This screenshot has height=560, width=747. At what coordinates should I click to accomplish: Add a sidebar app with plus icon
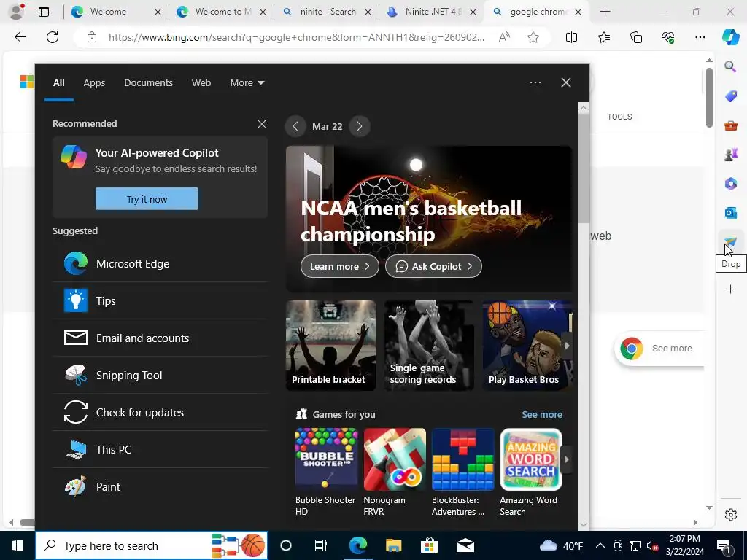730,289
